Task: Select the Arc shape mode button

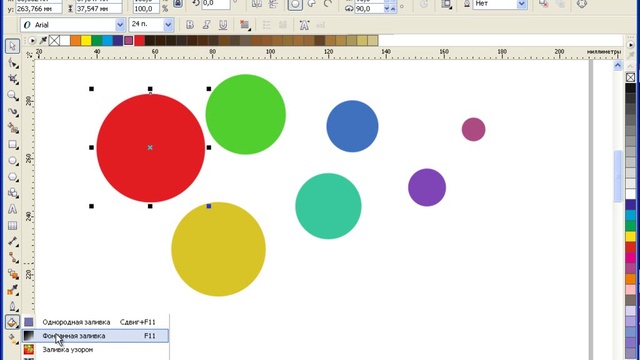Action: tap(328, 4)
